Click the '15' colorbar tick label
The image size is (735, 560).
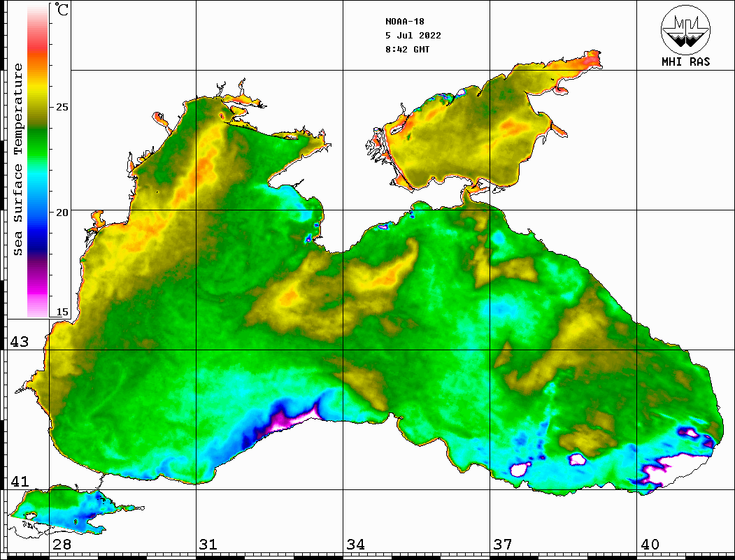[62, 312]
